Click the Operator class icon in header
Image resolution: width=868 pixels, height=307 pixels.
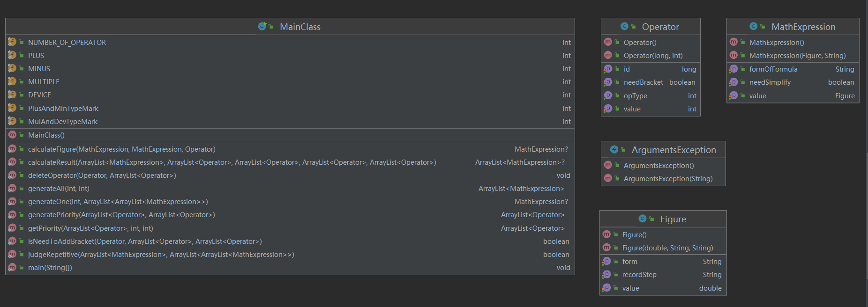point(624,26)
